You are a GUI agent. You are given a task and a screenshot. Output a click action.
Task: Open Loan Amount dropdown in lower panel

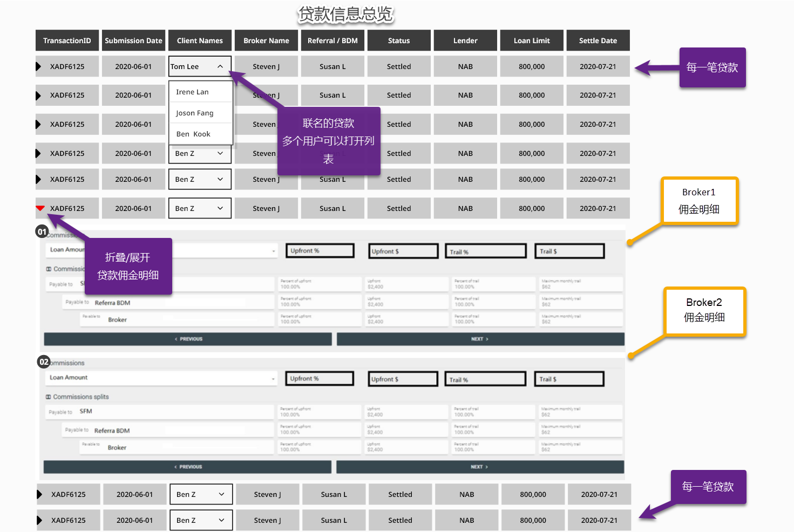pos(161,378)
